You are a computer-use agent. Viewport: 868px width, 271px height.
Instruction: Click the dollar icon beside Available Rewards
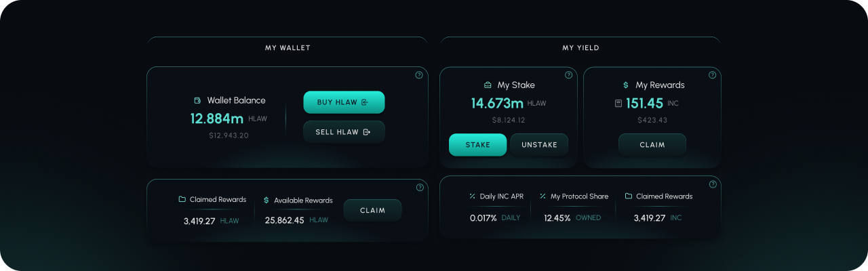point(267,201)
